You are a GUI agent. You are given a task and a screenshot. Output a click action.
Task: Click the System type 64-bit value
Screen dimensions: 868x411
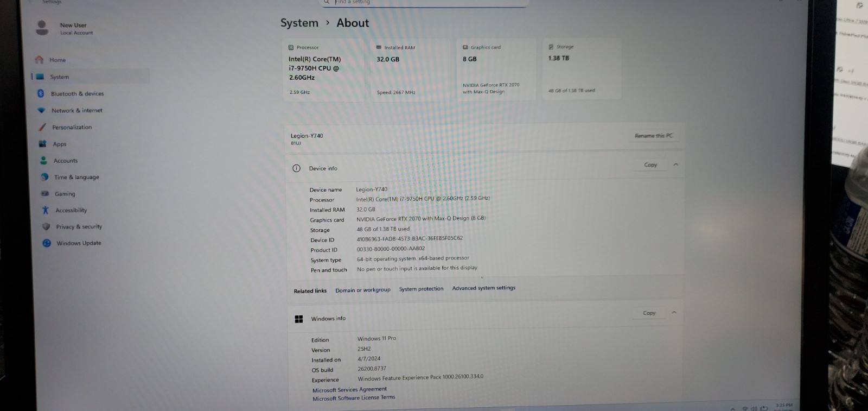(413, 258)
